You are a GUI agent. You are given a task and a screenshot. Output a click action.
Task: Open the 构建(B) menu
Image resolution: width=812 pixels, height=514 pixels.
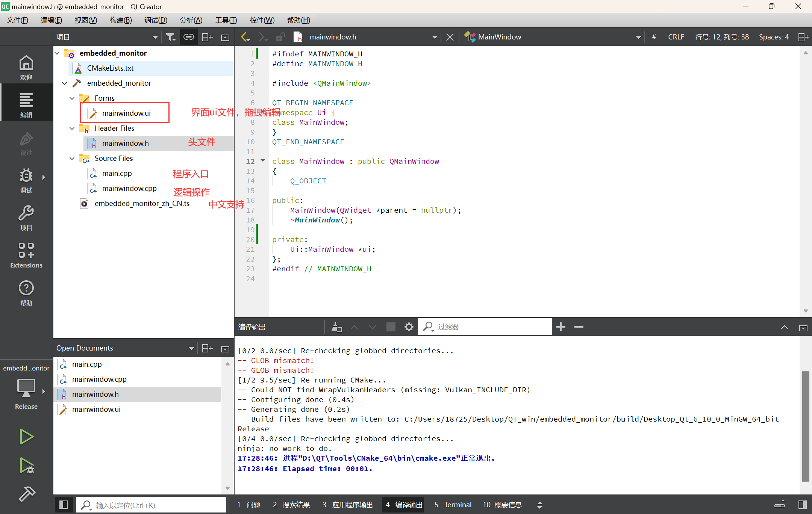pyautogui.click(x=120, y=20)
